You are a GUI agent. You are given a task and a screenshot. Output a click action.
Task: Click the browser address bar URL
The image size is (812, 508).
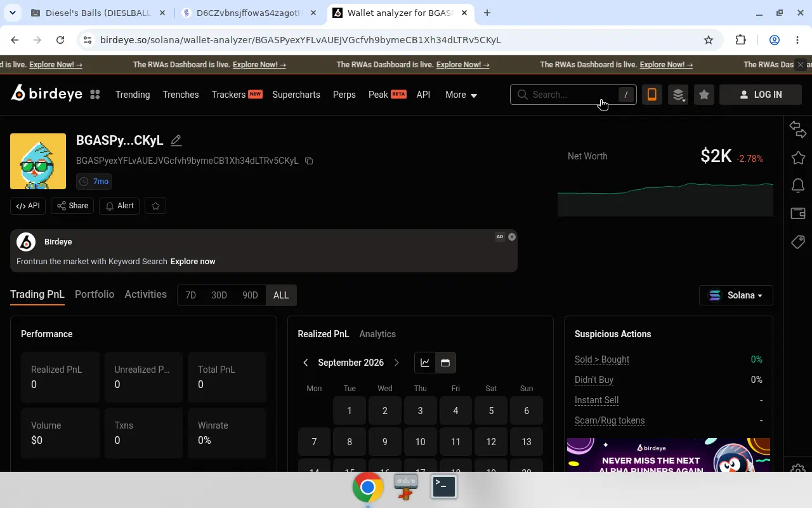pos(301,40)
